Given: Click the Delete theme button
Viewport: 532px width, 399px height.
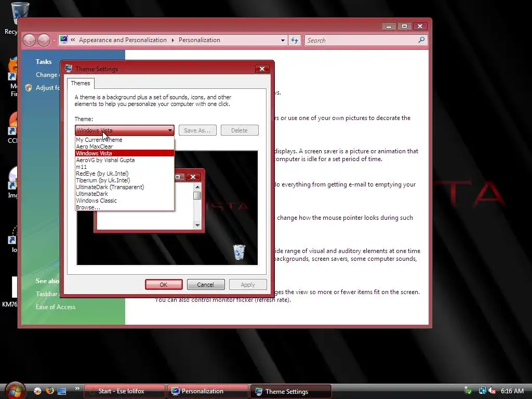Looking at the screenshot, I should click(x=240, y=130).
